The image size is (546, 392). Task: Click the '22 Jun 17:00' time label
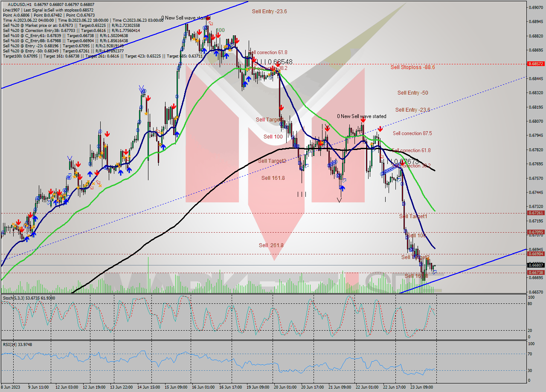click(x=395, y=387)
